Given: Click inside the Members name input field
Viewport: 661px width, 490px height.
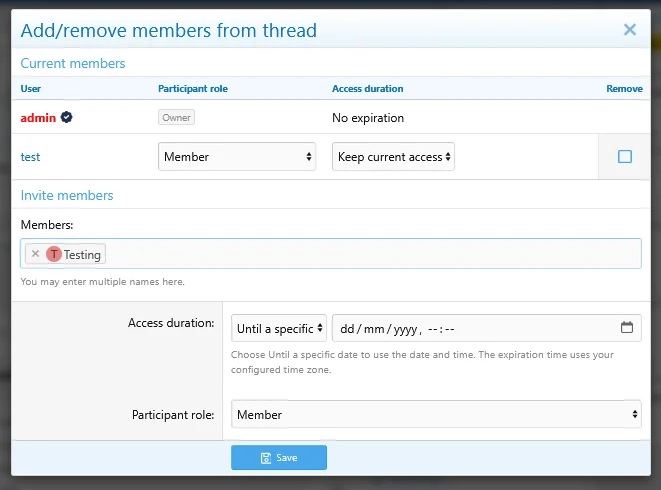Looking at the screenshot, I should tap(371, 253).
